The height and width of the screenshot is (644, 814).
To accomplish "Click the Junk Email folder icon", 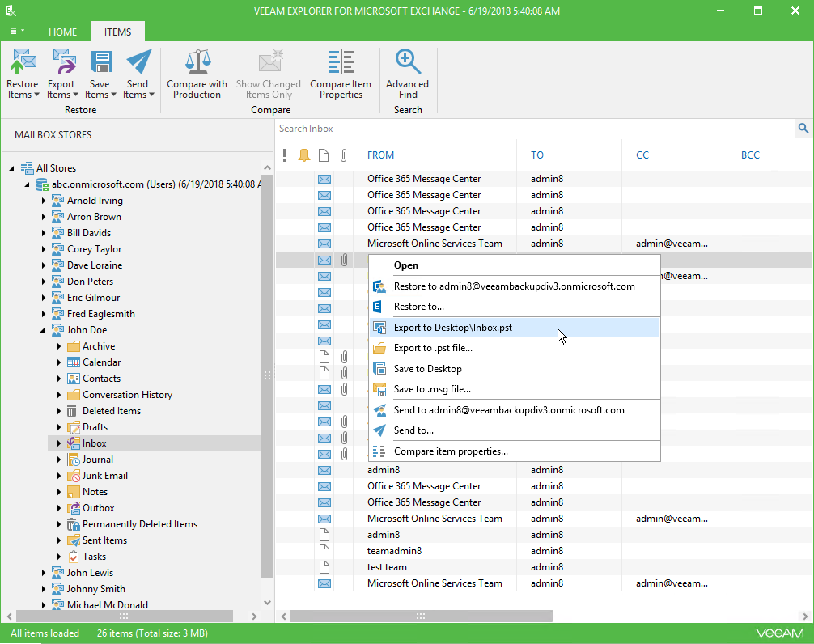I will tap(73, 476).
